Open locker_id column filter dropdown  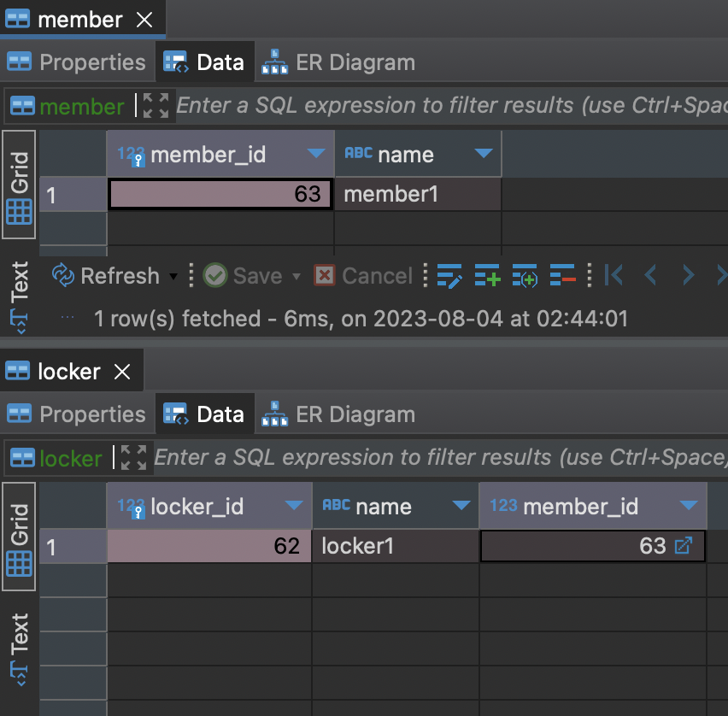click(x=294, y=505)
